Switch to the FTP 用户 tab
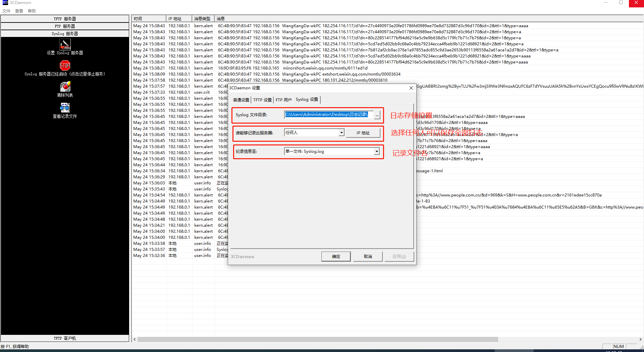Image resolution: width=644 pixels, height=352 pixels. [284, 100]
